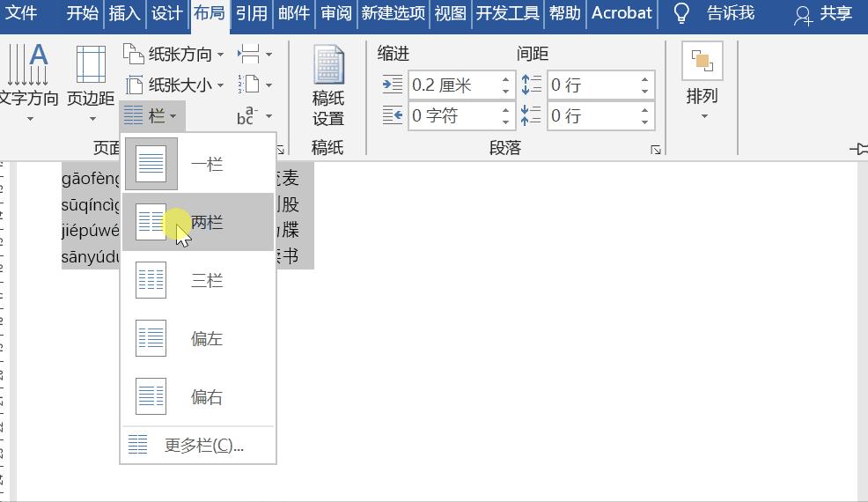Decrease left indent with down spinner
The image size is (868, 502).
click(506, 91)
